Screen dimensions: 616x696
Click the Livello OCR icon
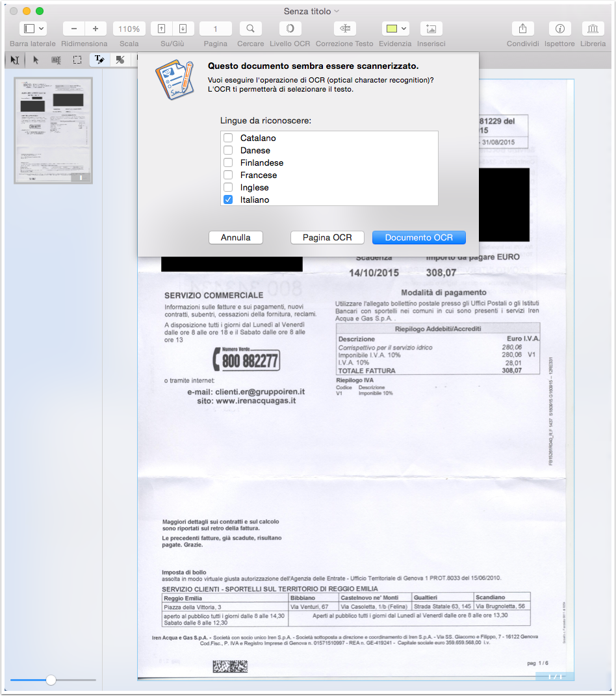[x=290, y=29]
